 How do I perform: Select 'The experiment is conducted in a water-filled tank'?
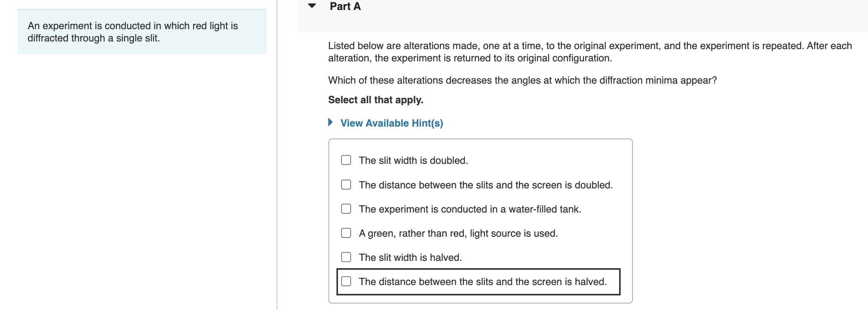(x=346, y=209)
